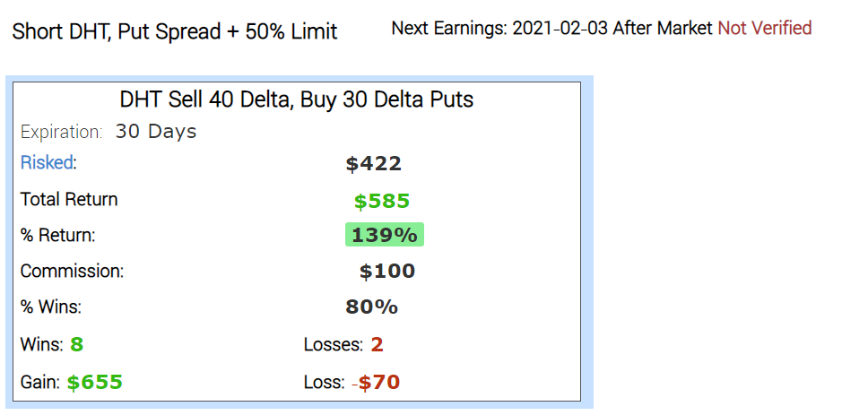Click the 80% wins value
Viewport: 868px width, 415px height.
coord(371,307)
